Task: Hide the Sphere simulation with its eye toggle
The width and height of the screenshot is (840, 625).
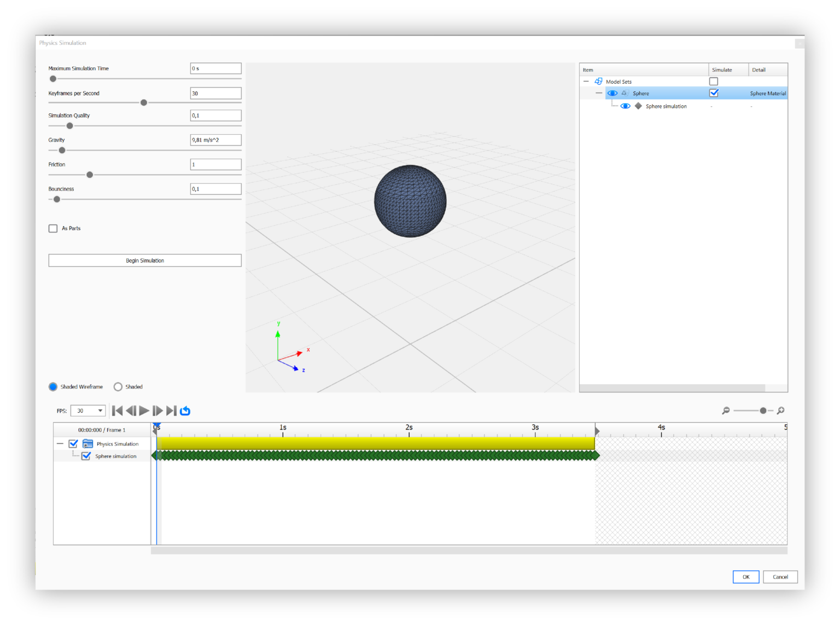Action: [x=626, y=106]
